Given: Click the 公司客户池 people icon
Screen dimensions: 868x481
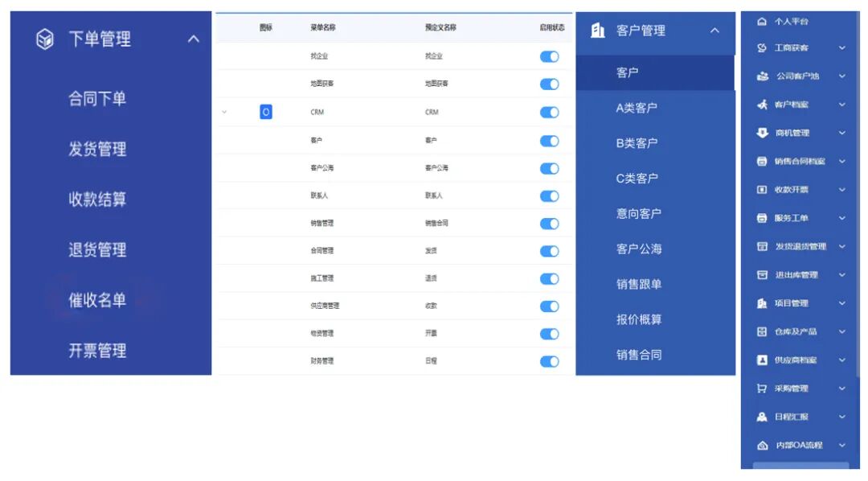Looking at the screenshot, I should pyautogui.click(x=762, y=76).
